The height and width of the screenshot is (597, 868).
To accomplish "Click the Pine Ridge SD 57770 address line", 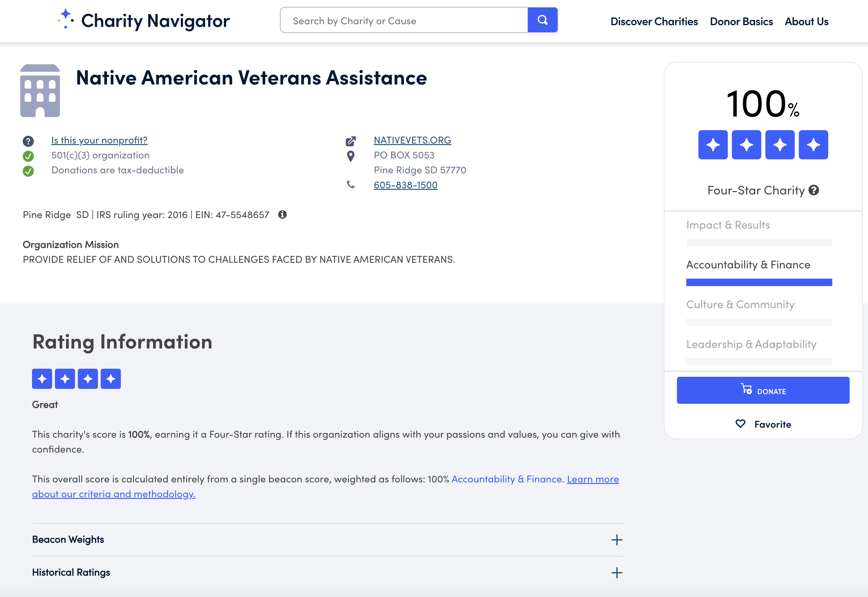I will coord(420,170).
